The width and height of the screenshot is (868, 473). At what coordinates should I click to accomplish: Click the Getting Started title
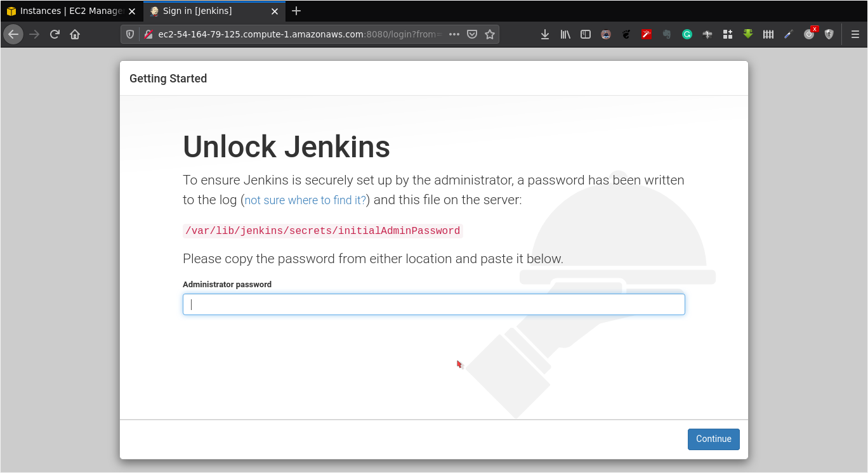168,79
